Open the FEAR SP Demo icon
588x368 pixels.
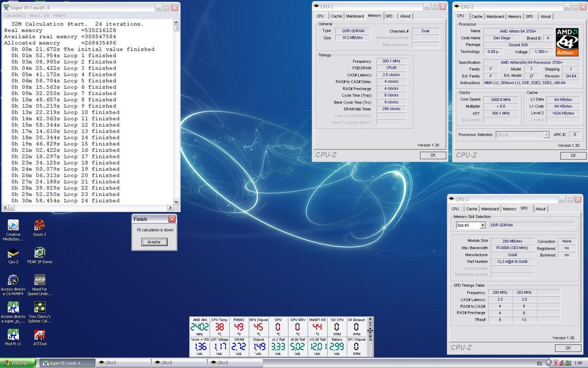40,253
